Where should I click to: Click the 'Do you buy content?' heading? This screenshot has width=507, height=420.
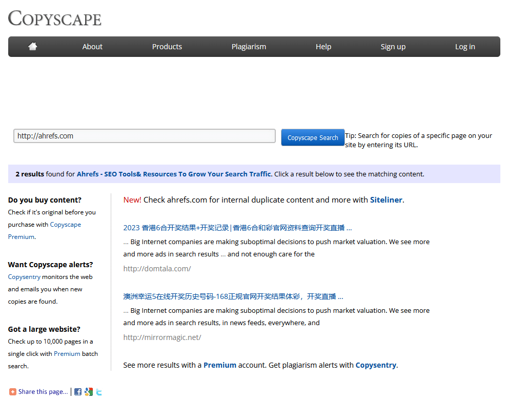(x=45, y=200)
